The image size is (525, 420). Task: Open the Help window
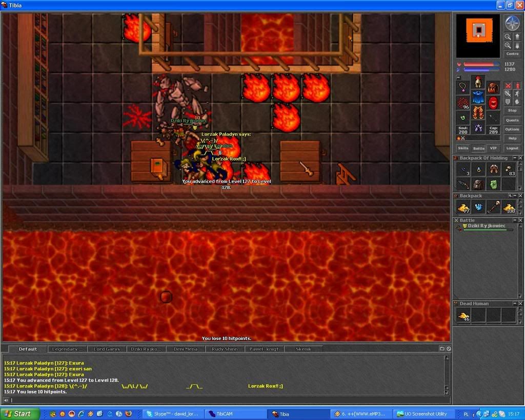pos(512,138)
